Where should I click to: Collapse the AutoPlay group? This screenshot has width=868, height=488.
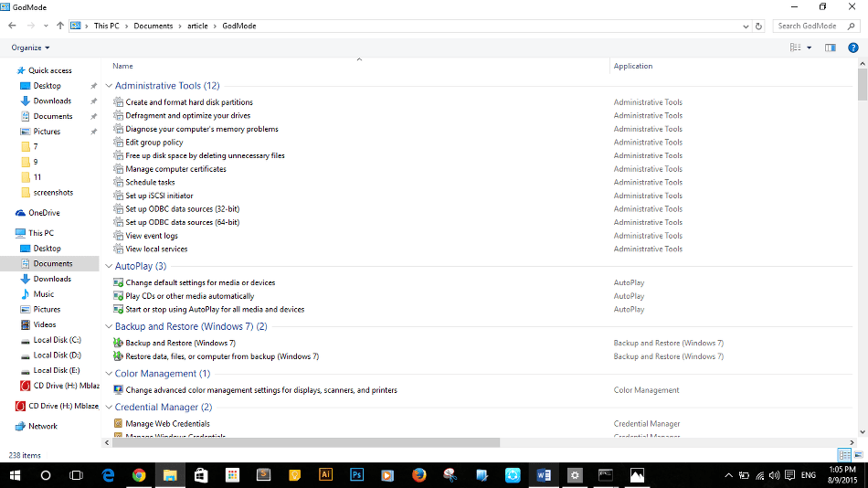point(110,266)
